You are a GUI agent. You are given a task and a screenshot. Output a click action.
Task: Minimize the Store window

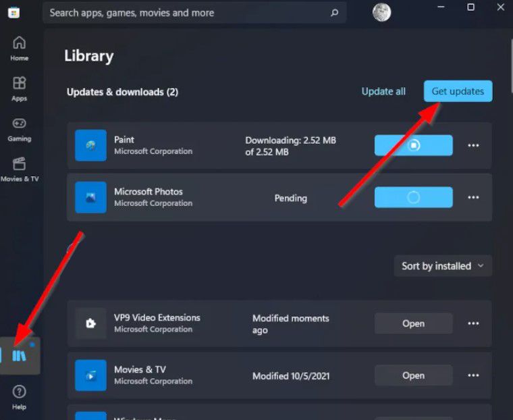tap(441, 7)
